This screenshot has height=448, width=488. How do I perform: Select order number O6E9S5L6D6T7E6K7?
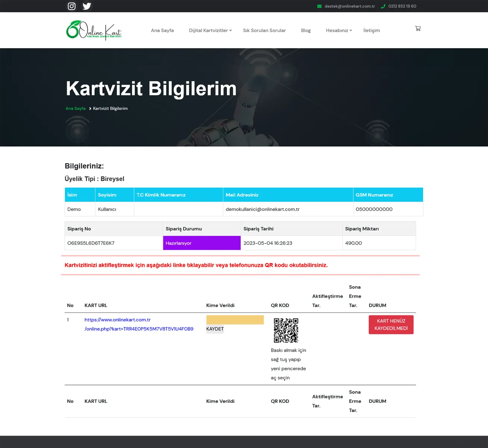coord(91,243)
